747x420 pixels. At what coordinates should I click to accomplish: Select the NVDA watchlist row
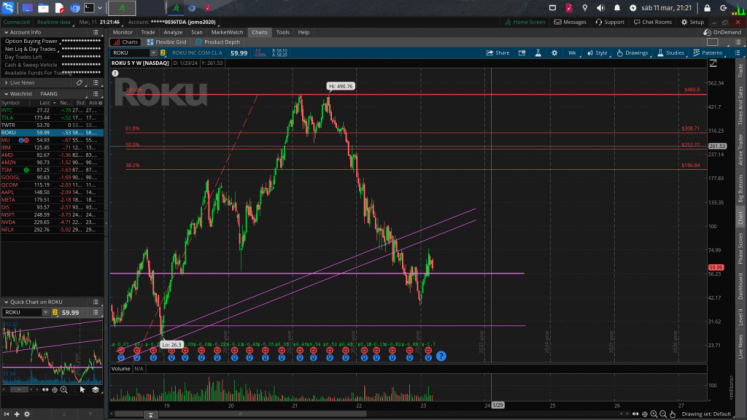pyautogui.click(x=52, y=222)
